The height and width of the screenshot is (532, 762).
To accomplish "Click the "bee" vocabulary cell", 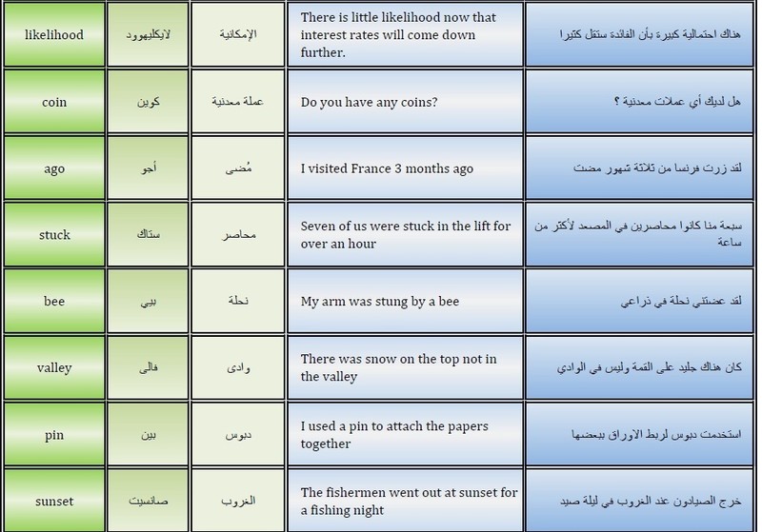I will click(54, 301).
